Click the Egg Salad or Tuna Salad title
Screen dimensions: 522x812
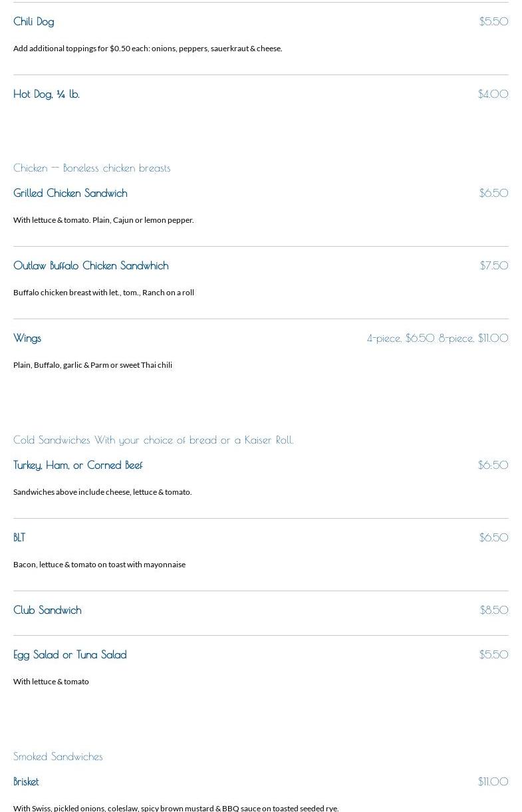click(x=70, y=654)
